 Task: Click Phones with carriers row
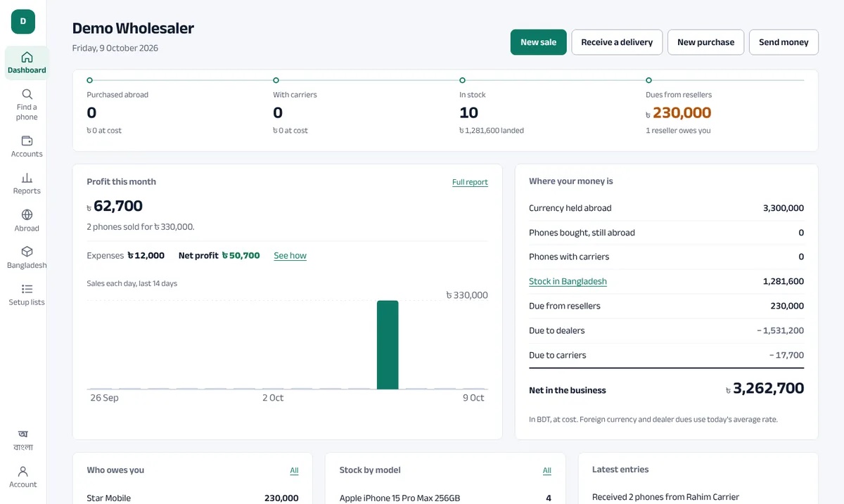coord(666,257)
